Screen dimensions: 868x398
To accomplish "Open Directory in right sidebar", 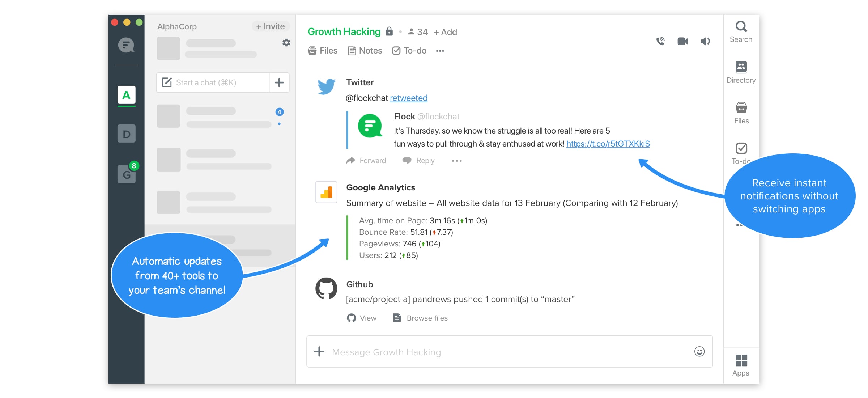I will pyautogui.click(x=741, y=72).
